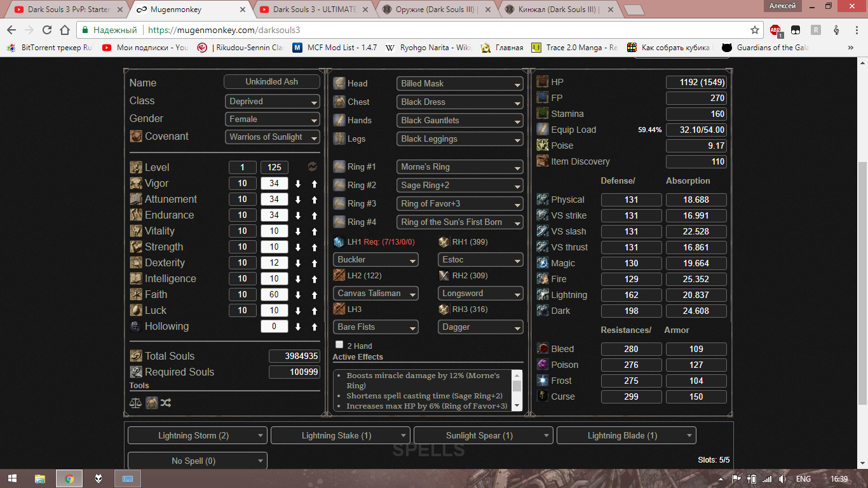Click the Ring #4 slot icon
The image size is (868, 488).
point(339,222)
